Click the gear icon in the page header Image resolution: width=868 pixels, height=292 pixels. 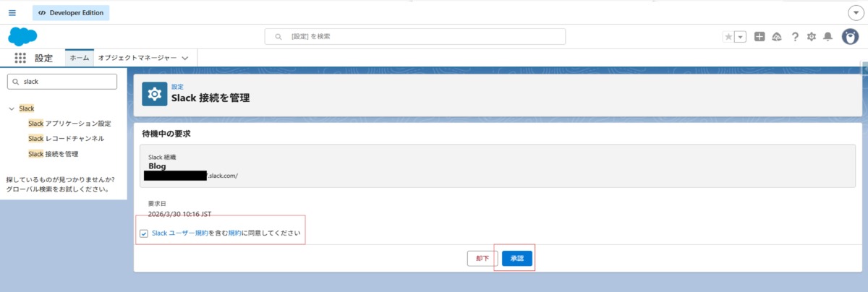click(x=153, y=94)
